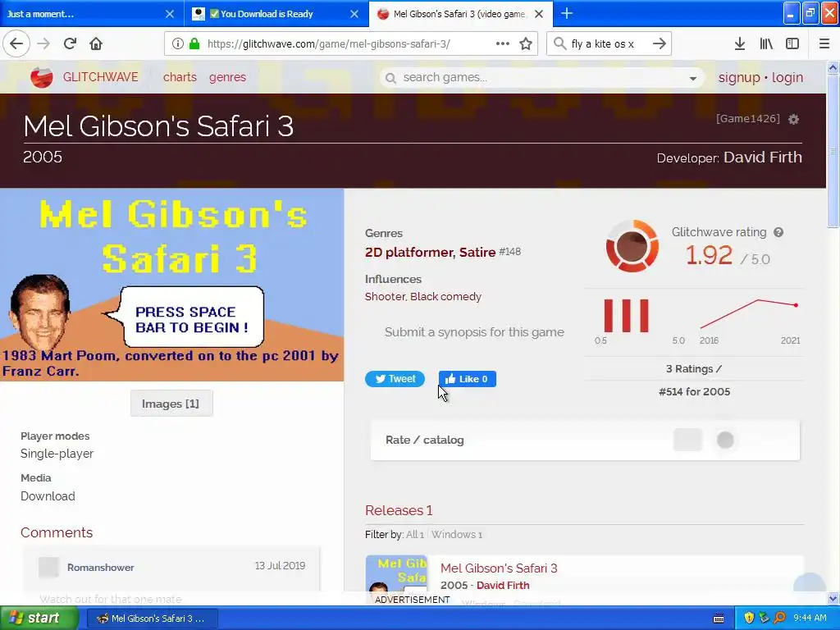Toggle the sidebar view icon
The width and height of the screenshot is (840, 630).
(792, 43)
